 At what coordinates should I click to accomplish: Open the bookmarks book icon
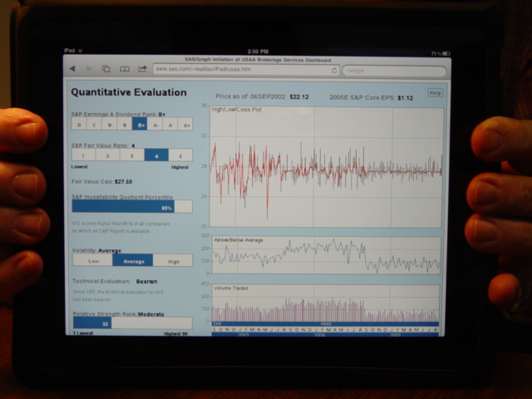[x=125, y=69]
